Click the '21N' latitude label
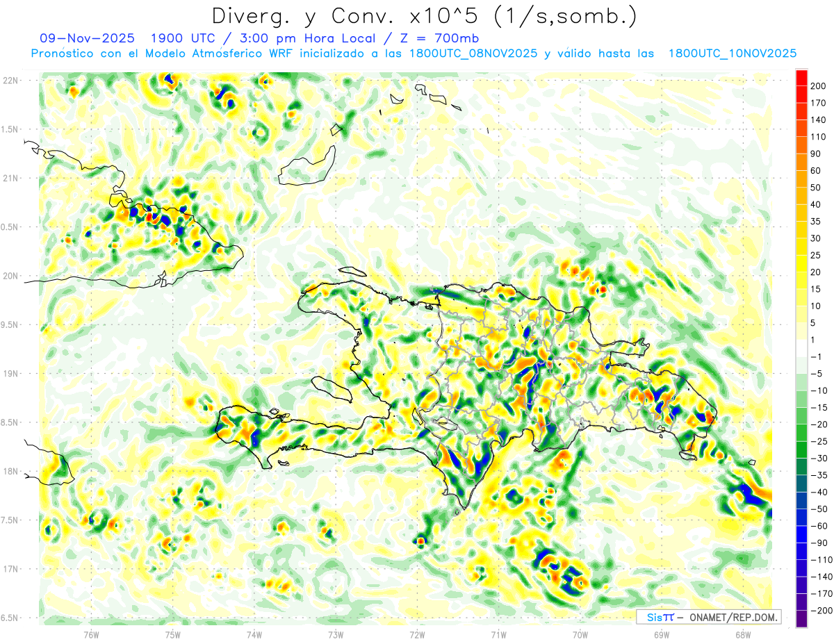Image resolution: width=834 pixels, height=644 pixels. click(x=10, y=179)
